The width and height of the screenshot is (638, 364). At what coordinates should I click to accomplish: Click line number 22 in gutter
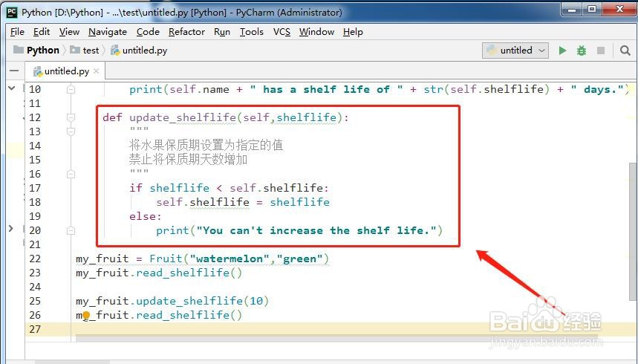pos(35,259)
